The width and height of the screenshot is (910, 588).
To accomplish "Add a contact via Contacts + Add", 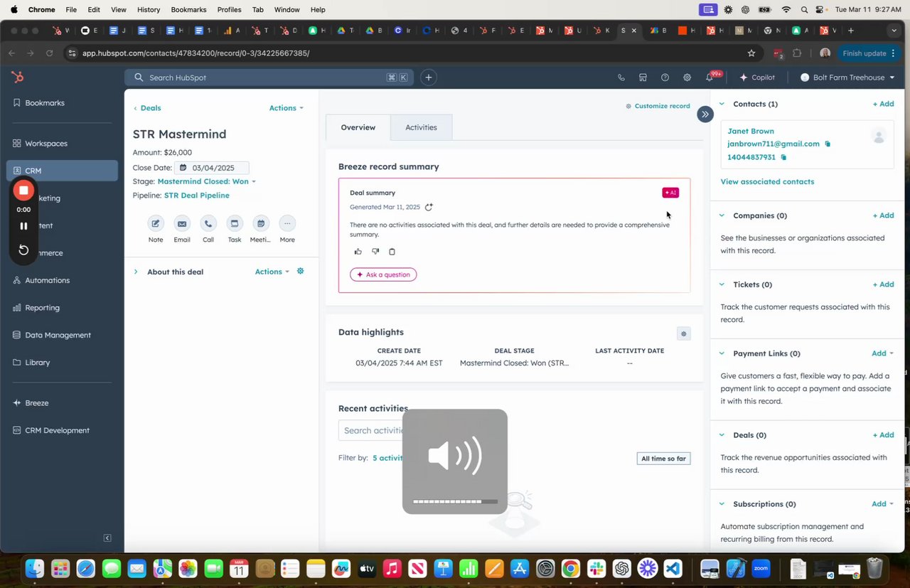I will 883,104.
